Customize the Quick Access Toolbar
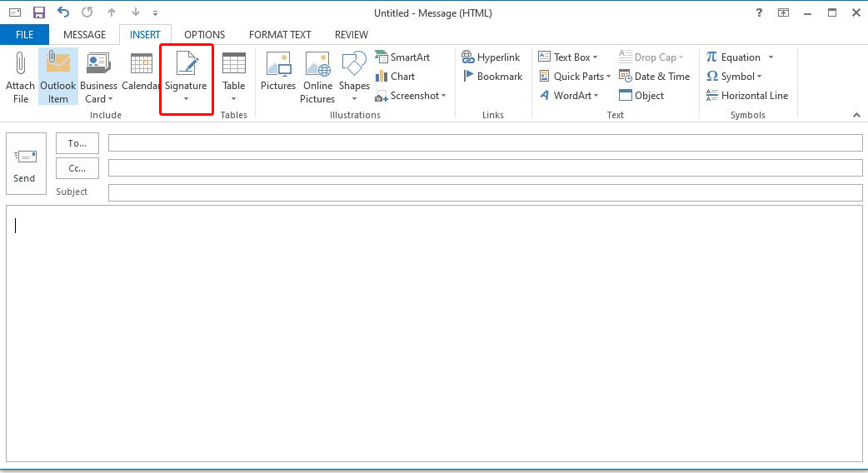868x473 pixels. click(156, 12)
